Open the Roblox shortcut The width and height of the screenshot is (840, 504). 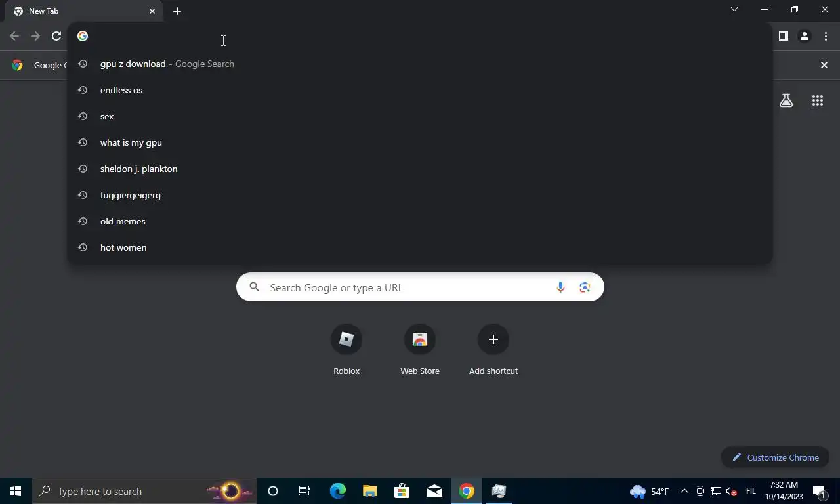coord(346,351)
